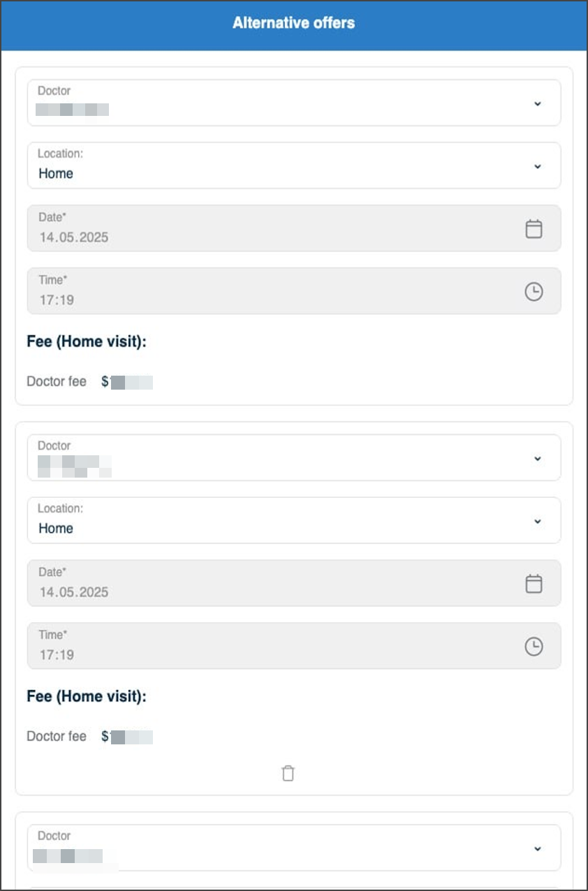Screen dimensions: 588x891
Task: Click calendar icon in first offer's Date field
Action: point(534,229)
